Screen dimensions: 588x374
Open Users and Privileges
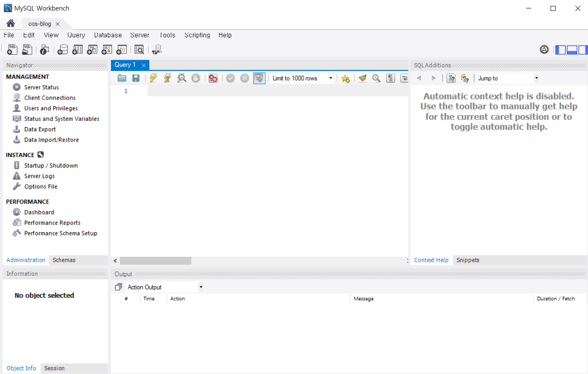[51, 108]
